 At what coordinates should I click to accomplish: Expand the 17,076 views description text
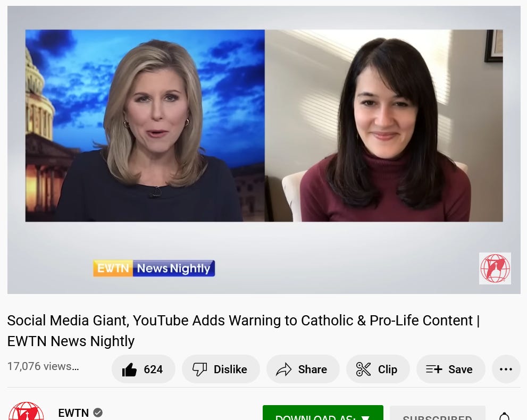(x=43, y=366)
